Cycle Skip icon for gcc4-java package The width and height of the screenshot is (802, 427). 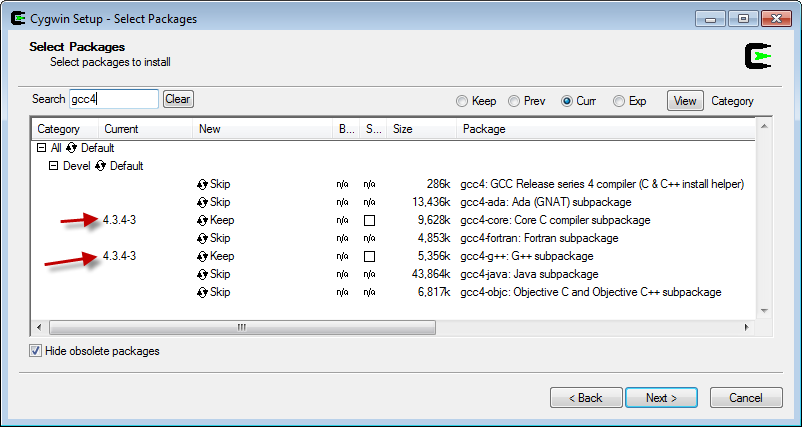(203, 274)
